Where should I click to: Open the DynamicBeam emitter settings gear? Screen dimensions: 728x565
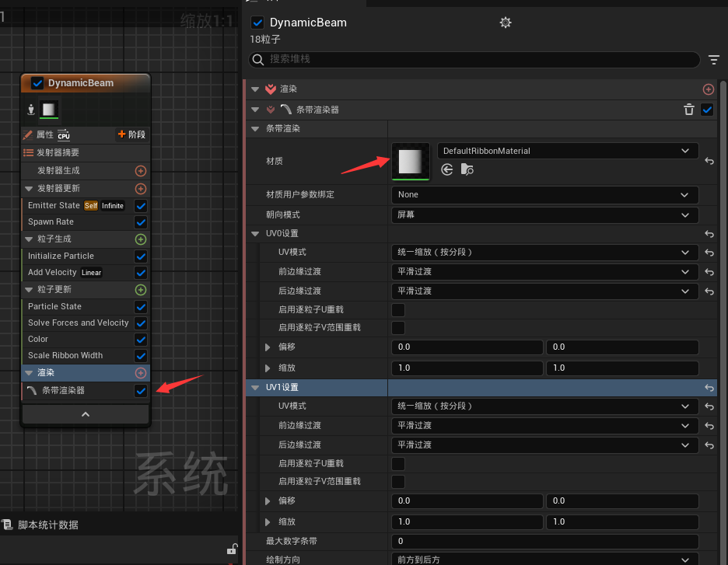click(505, 23)
